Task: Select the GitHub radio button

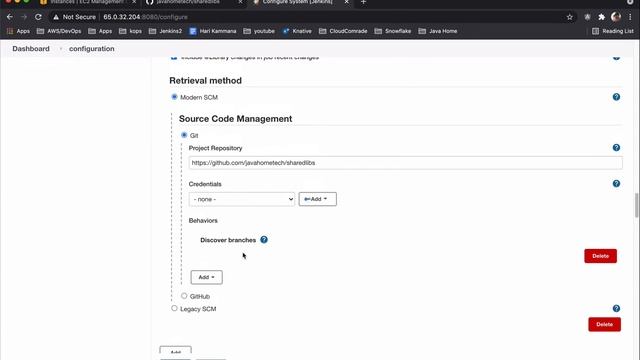Action: (x=184, y=296)
